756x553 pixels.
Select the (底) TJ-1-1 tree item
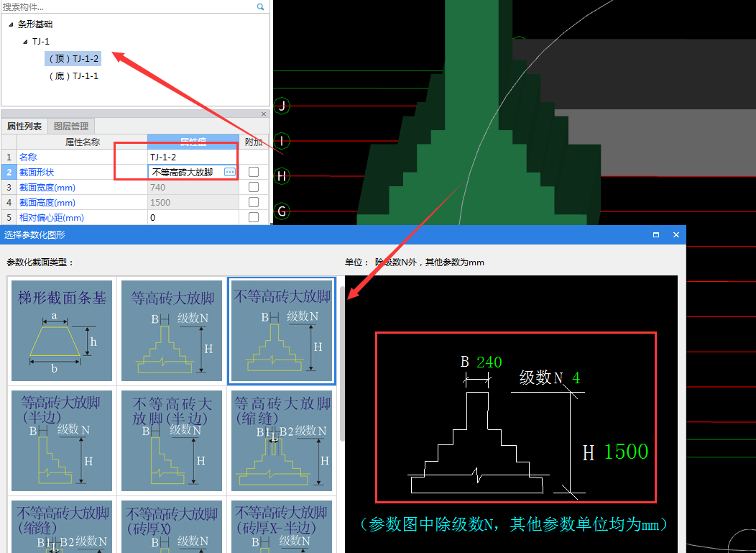click(x=73, y=76)
